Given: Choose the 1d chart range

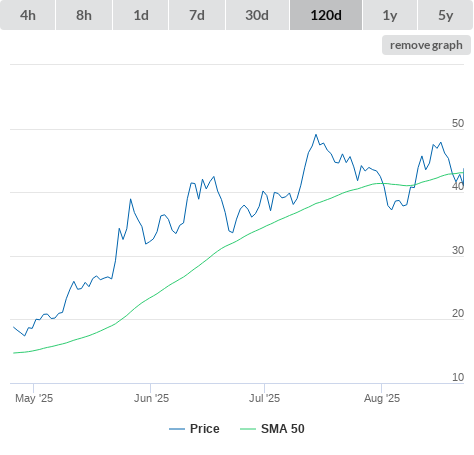Looking at the screenshot, I should pyautogui.click(x=141, y=15).
